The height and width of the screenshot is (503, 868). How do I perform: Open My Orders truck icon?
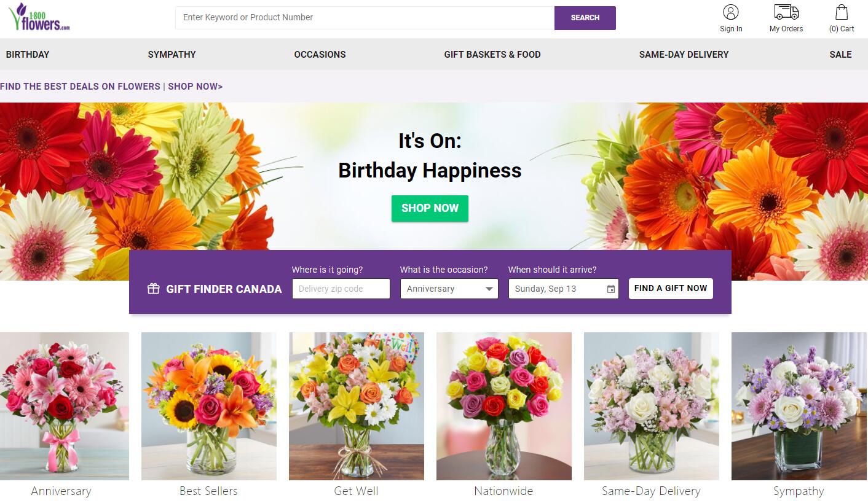click(x=786, y=12)
